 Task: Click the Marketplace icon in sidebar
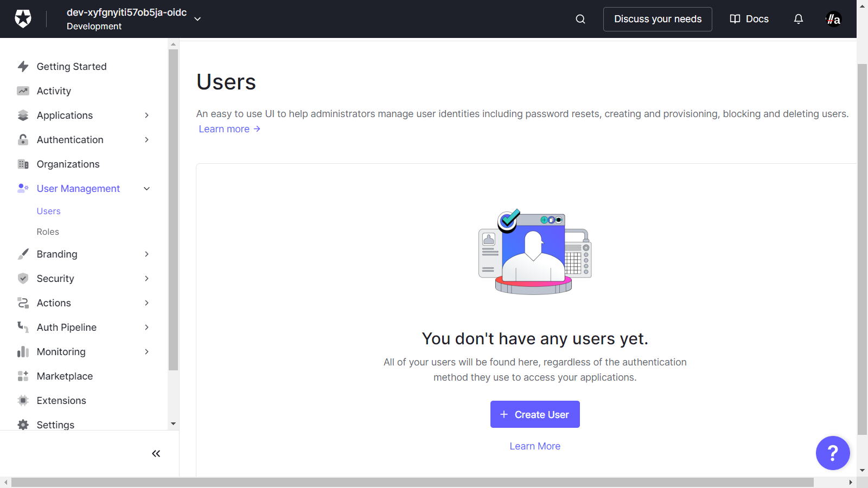23,376
